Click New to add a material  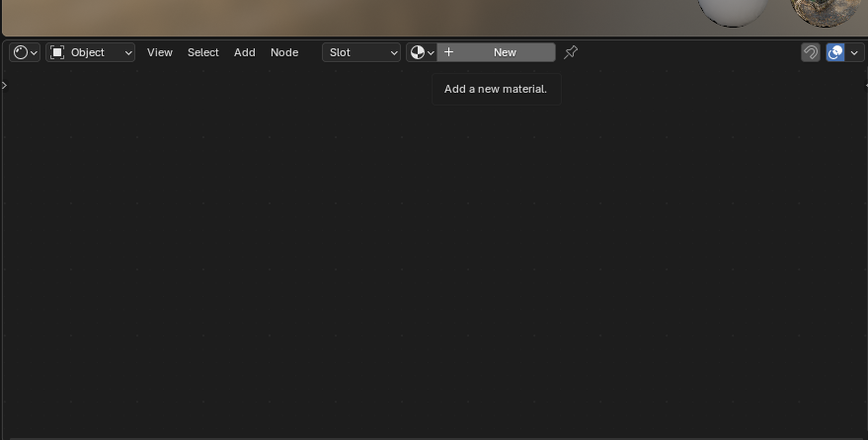coord(505,52)
